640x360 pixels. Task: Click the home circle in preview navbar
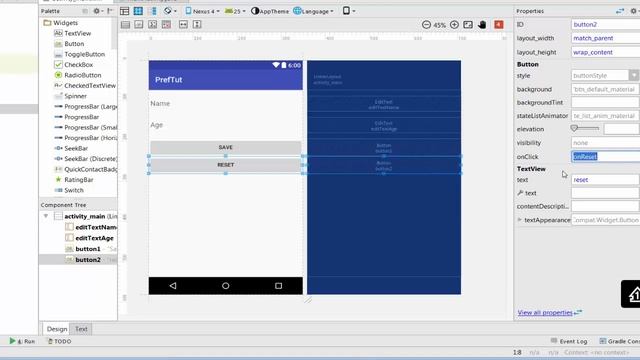pos(225,286)
